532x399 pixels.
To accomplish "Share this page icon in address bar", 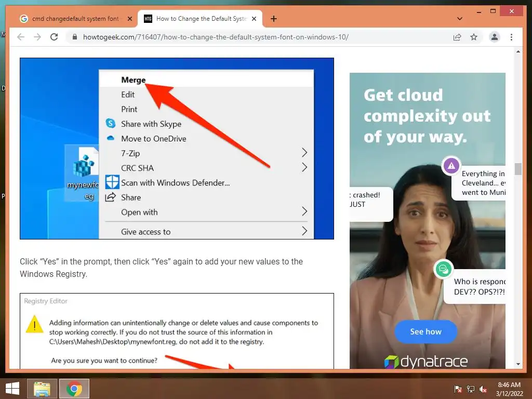I will [457, 37].
